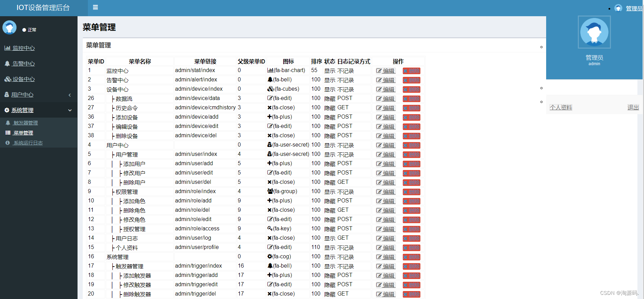Click 删除 for the 告警中心 row
This screenshot has width=644, height=299.
411,80
